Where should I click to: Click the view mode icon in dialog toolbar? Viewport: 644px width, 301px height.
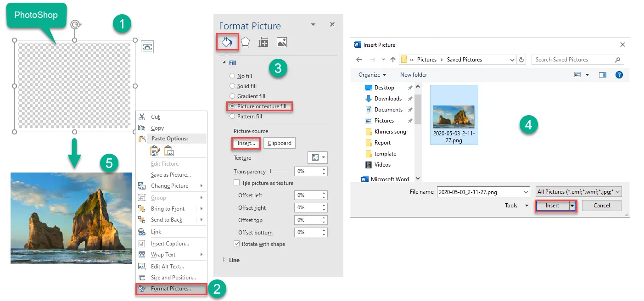click(577, 75)
